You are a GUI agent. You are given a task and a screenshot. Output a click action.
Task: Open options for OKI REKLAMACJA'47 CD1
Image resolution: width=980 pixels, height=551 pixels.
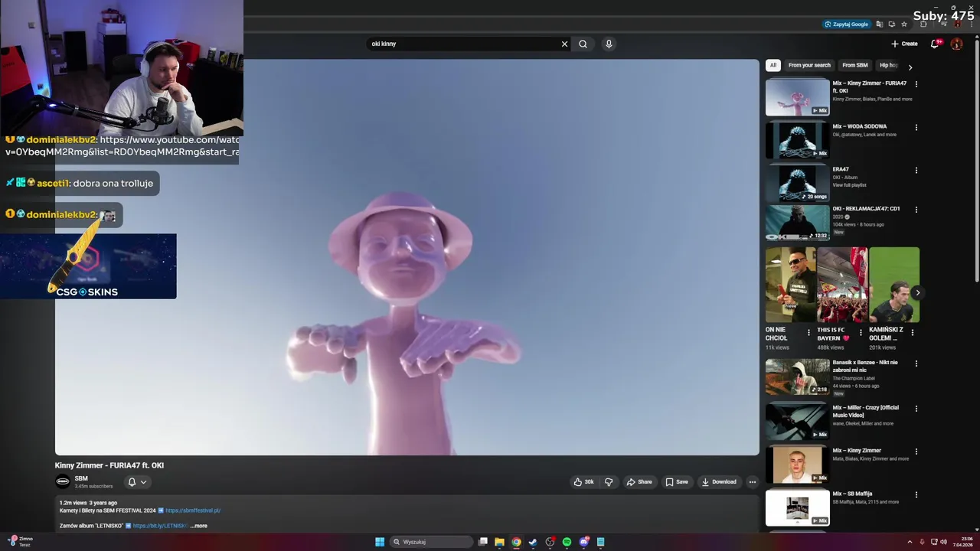(x=916, y=209)
